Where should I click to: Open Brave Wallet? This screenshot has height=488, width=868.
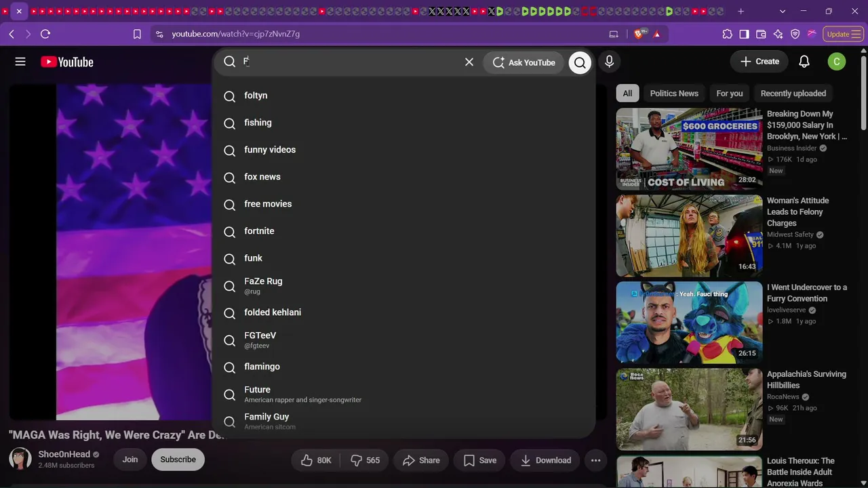(x=762, y=34)
